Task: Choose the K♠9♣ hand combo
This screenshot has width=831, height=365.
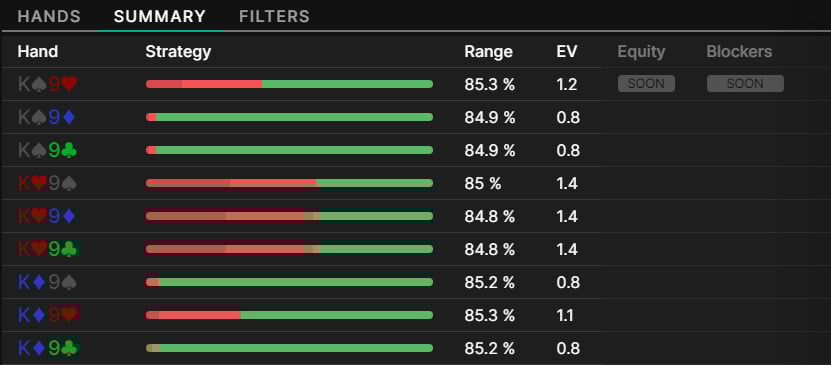Action: (47, 150)
